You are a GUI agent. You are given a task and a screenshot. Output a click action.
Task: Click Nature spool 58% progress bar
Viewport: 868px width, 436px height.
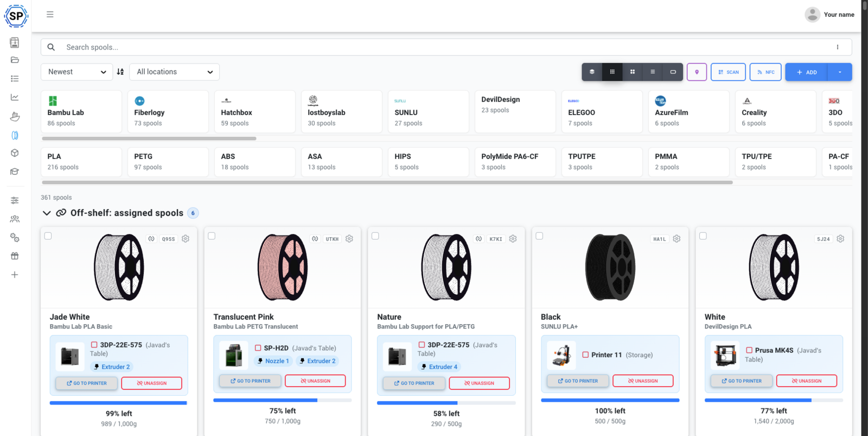coord(446,403)
